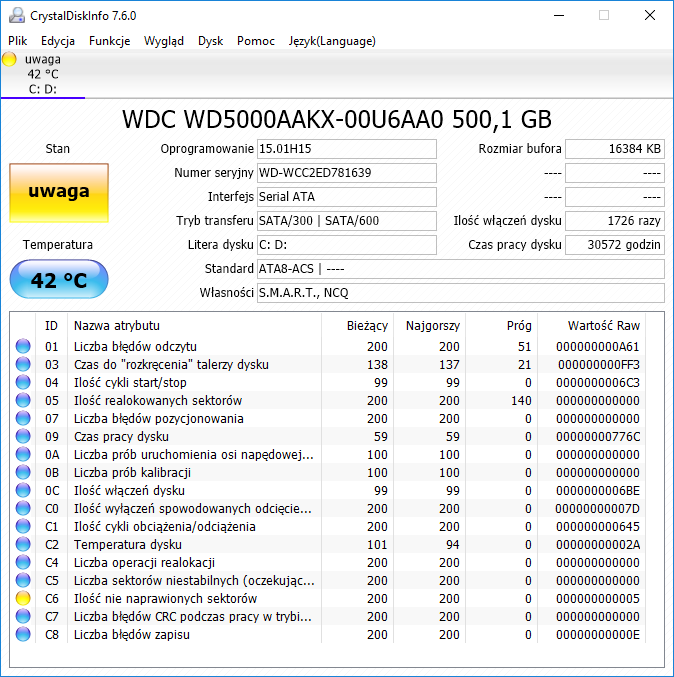Click raw value 000000000A61

pyautogui.click(x=598, y=347)
